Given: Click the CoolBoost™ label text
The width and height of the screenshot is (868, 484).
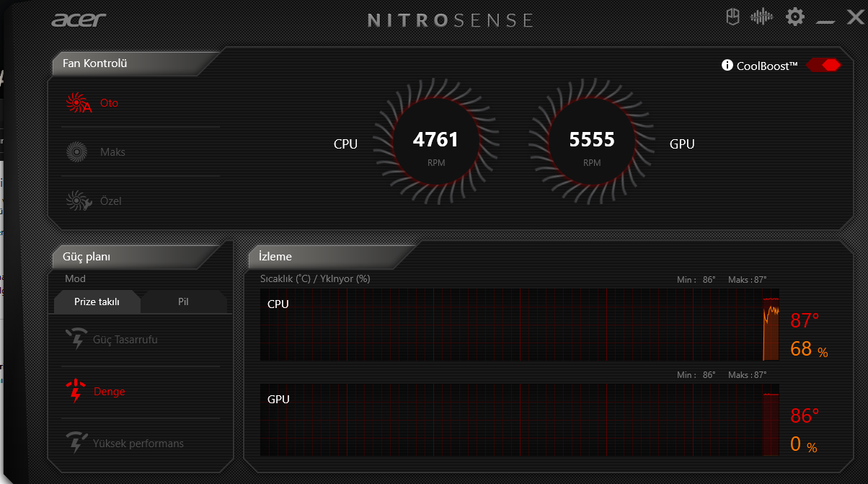Looking at the screenshot, I should coord(767,66).
